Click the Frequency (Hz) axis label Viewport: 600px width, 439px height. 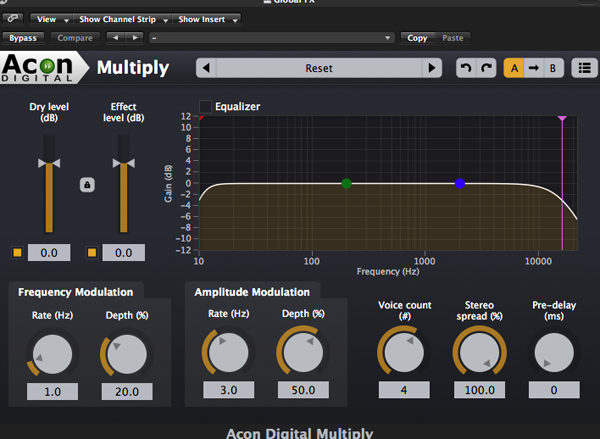[x=388, y=271]
